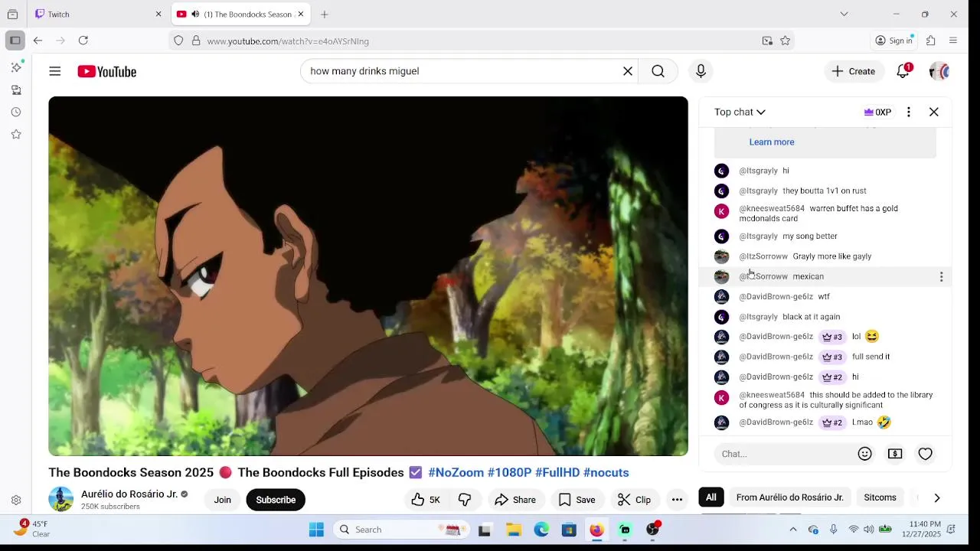Click the YouTube logo
Image resolution: width=980 pixels, height=551 pixels.
coord(106,71)
